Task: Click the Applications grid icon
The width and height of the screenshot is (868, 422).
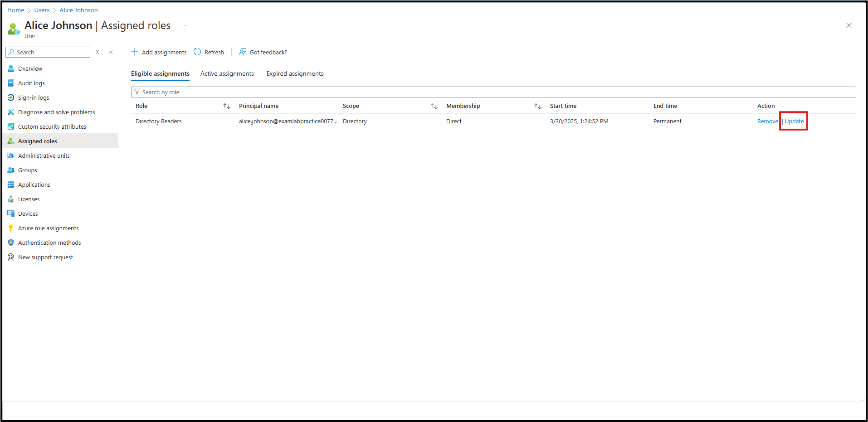Action: [x=11, y=185]
